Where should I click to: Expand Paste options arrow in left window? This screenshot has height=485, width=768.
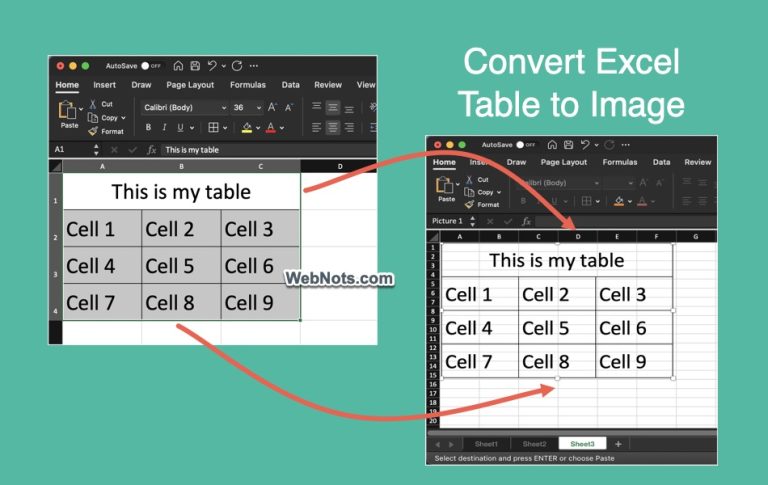81,109
